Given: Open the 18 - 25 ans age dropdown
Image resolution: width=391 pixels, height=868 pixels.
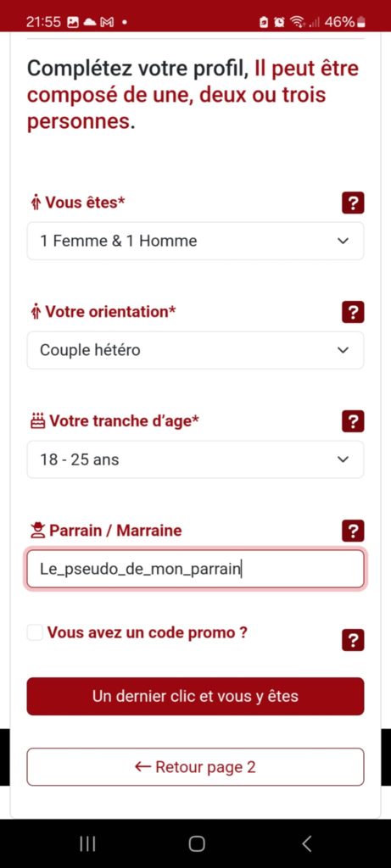Looking at the screenshot, I should click(195, 459).
